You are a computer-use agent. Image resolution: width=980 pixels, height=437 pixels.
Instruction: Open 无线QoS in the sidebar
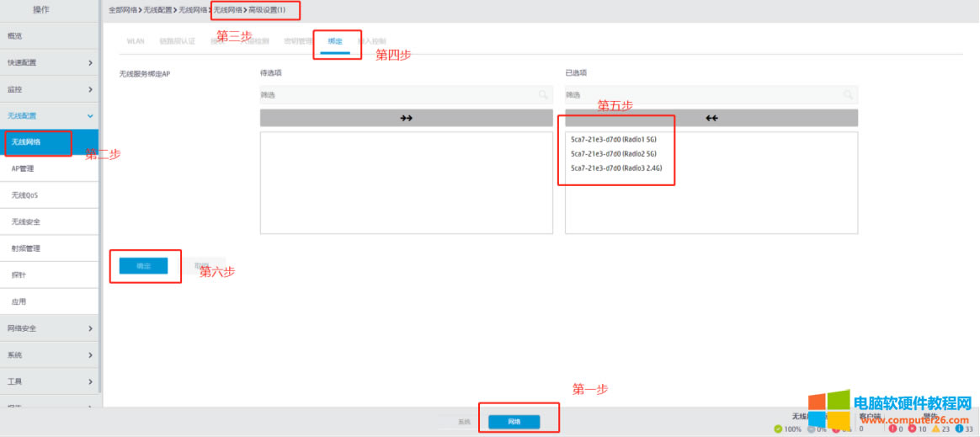(49, 195)
